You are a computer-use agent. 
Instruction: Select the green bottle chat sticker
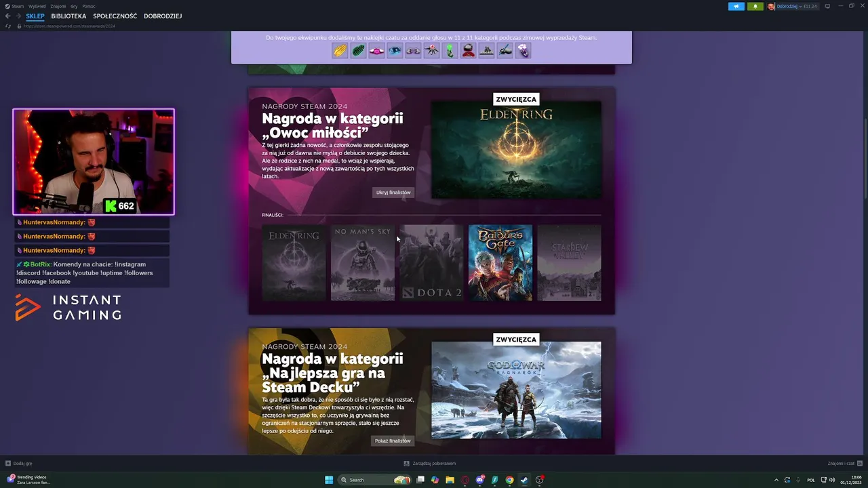pyautogui.click(x=450, y=50)
